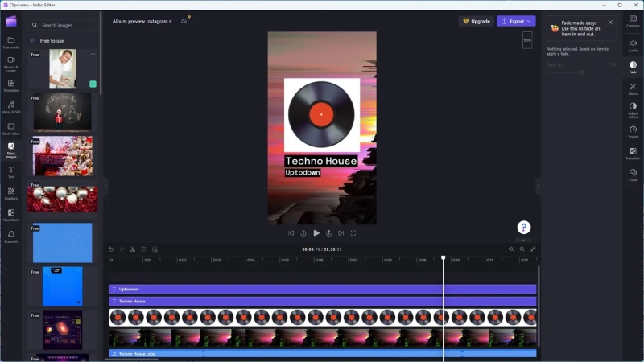Image resolution: width=644 pixels, height=362 pixels.
Task: Open the Brand kit sidebar item
Action: pos(11,237)
